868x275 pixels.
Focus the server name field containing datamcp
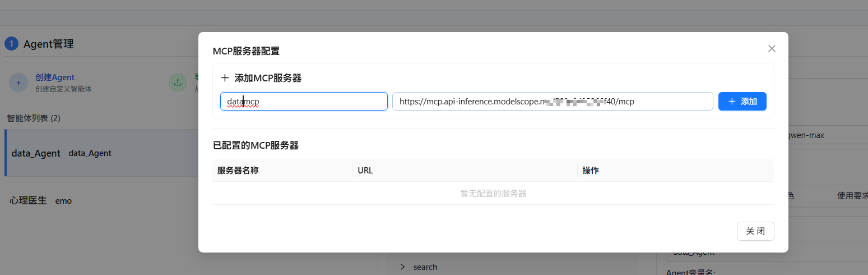(304, 102)
